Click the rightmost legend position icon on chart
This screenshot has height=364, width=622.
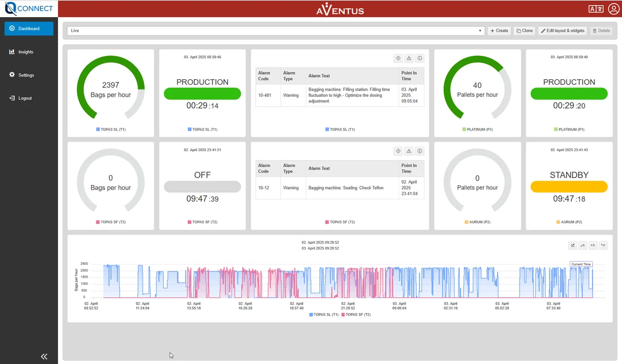[x=603, y=245]
